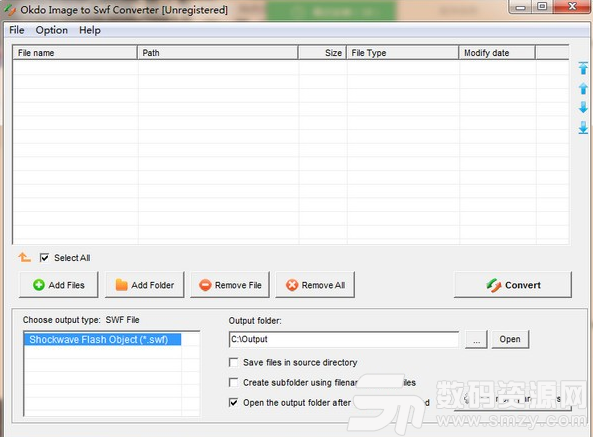Screen dimensions: 593x437
Task: Enable Save files in source directory
Action: click(x=234, y=363)
